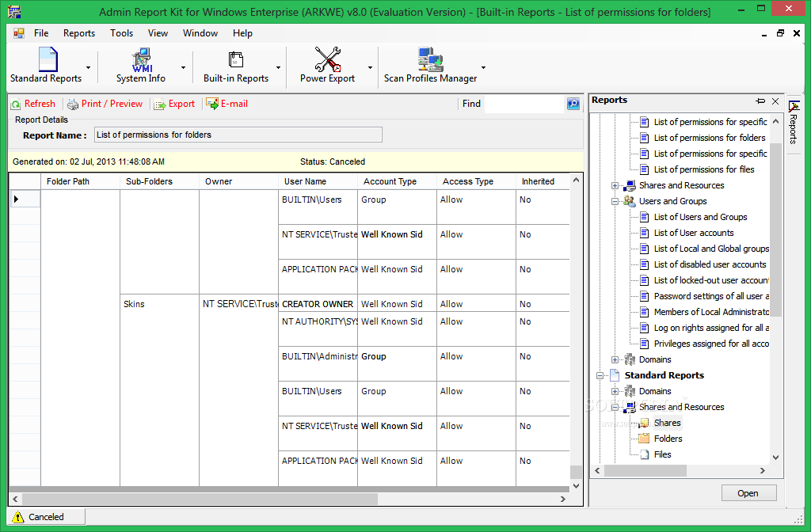Select the Users and Groups icon node
Image resolution: width=811 pixels, height=532 pixels.
point(630,201)
